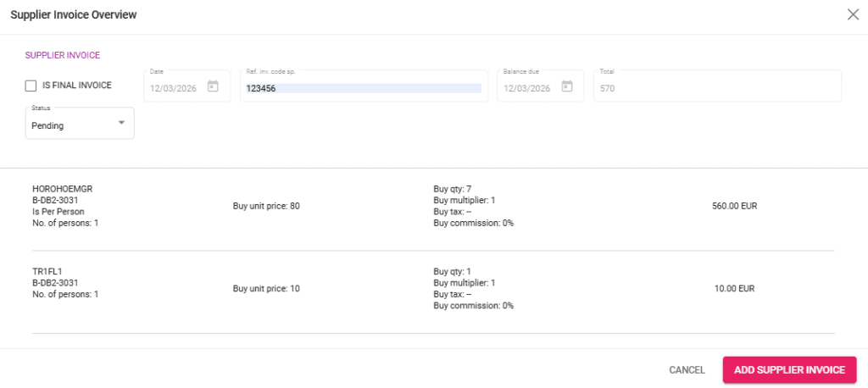The width and height of the screenshot is (868, 388).
Task: Tick the Is Final Invoice checkbox
Action: [31, 86]
